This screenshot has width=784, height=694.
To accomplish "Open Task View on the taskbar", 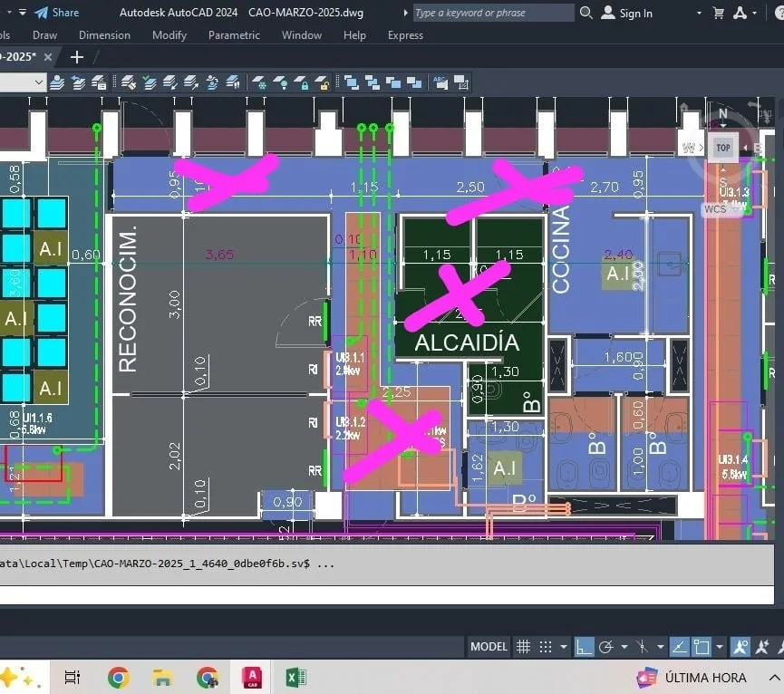I will pyautogui.click(x=73, y=678).
